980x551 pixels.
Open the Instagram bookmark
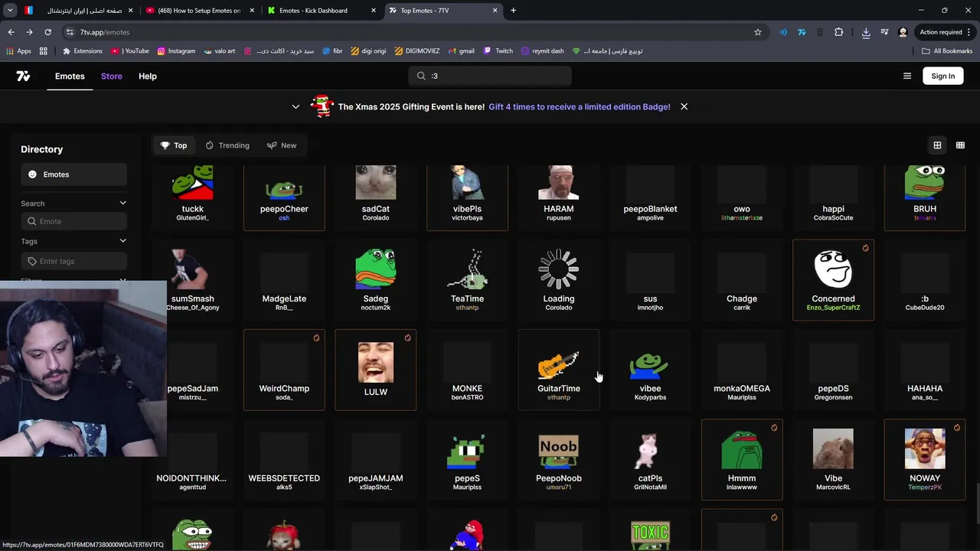(x=176, y=51)
